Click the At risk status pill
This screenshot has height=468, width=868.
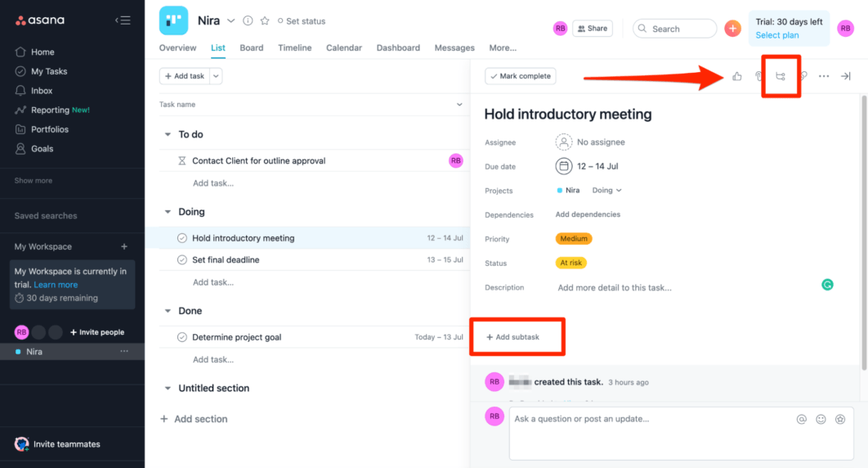pyautogui.click(x=570, y=263)
